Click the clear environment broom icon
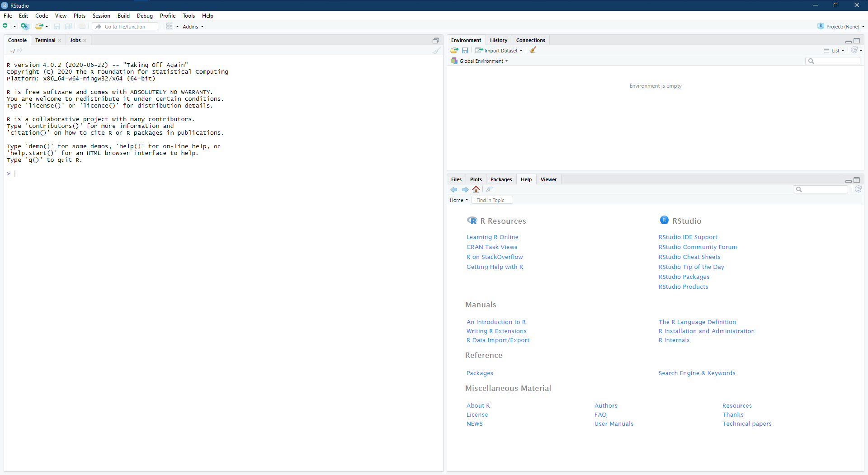 533,50
